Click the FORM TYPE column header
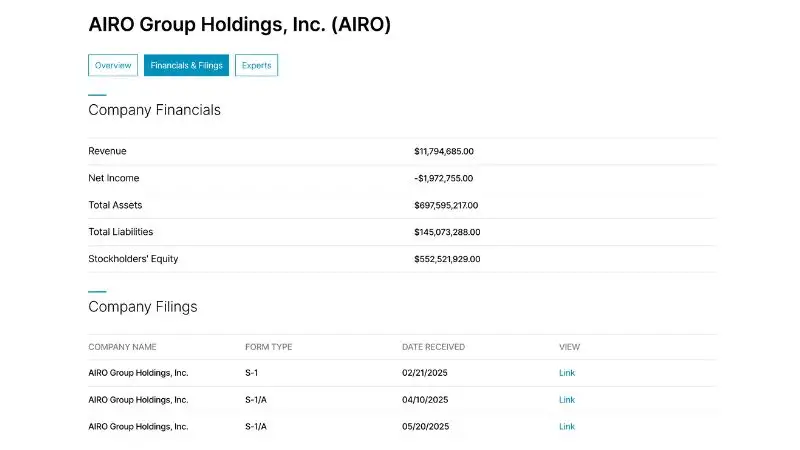This screenshot has height=450, width=800. [x=268, y=347]
